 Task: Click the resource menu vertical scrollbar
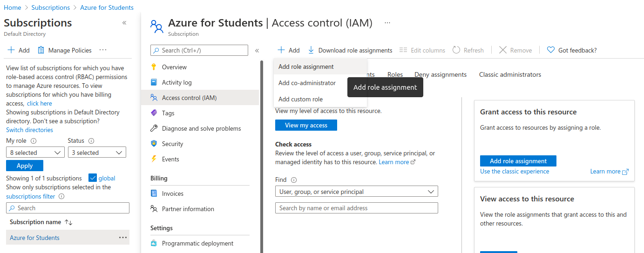tap(261, 157)
